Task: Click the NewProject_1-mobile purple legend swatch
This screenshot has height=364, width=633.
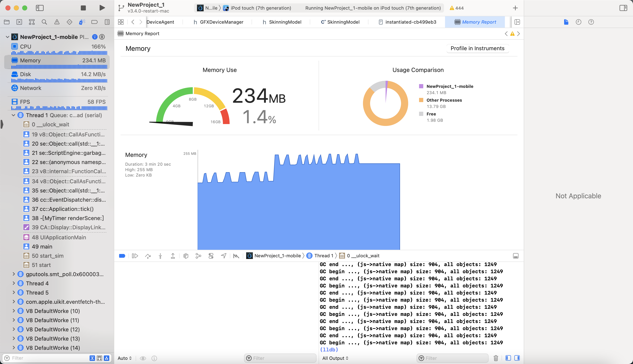Action: [421, 86]
